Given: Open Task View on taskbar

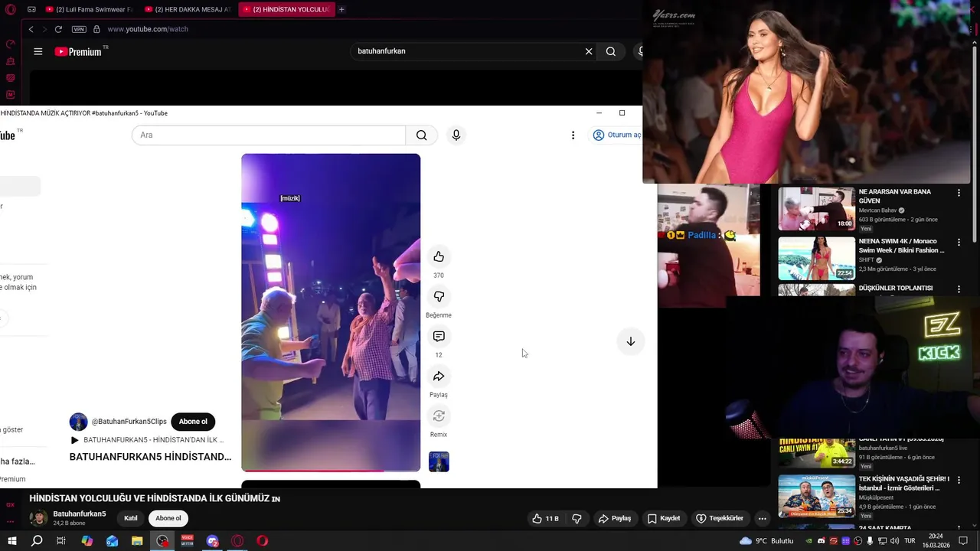Looking at the screenshot, I should tap(61, 541).
